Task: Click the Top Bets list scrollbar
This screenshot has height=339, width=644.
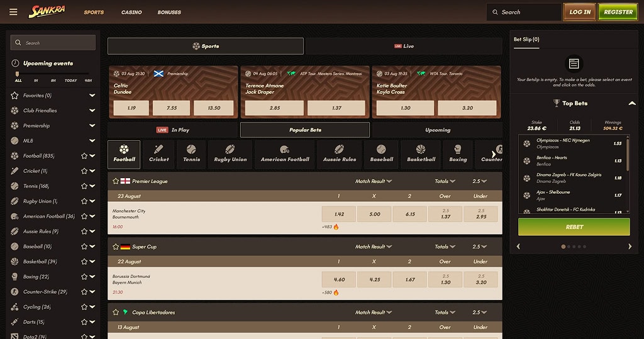Action: pos(628,155)
